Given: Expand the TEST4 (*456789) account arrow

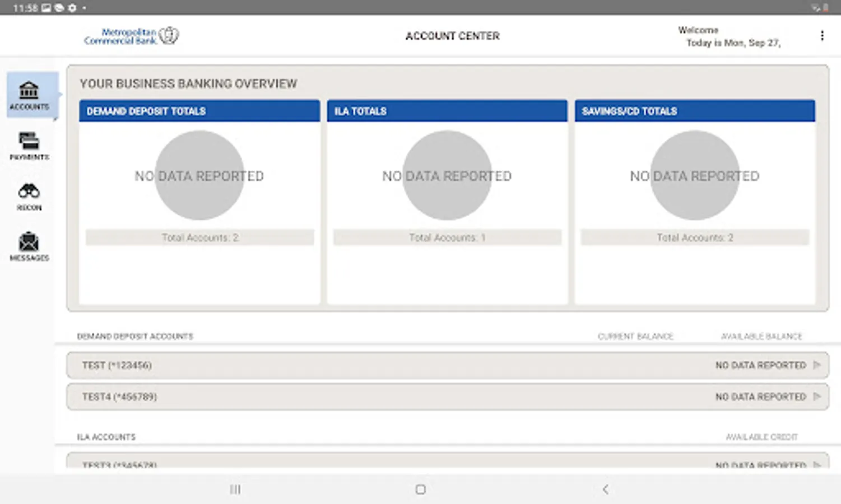Looking at the screenshot, I should 817,396.
